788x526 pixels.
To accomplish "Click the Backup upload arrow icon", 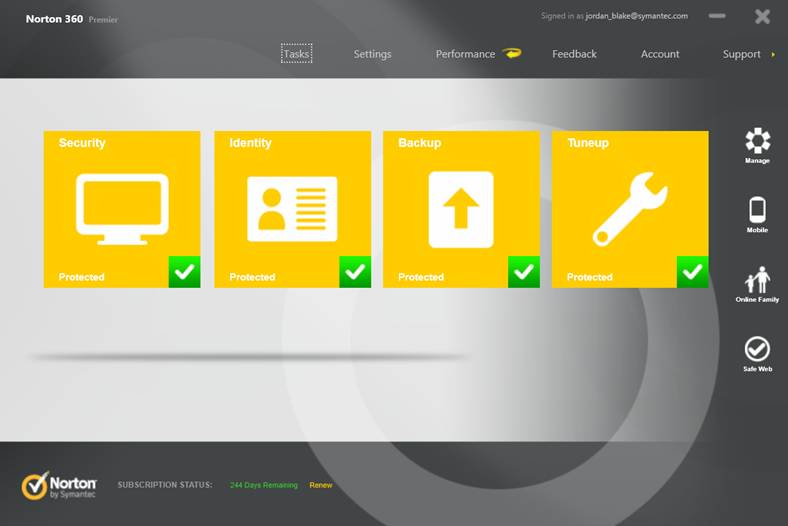I will [461, 209].
